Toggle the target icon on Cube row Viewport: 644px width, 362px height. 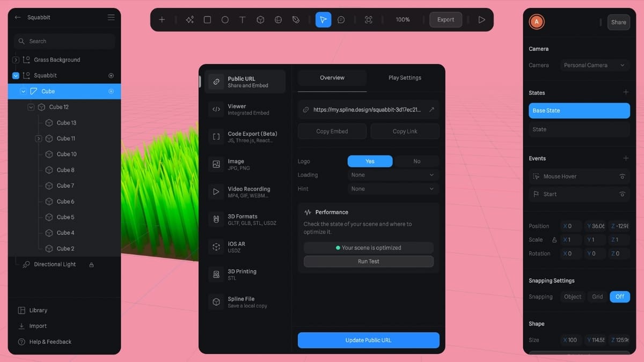pos(111,91)
